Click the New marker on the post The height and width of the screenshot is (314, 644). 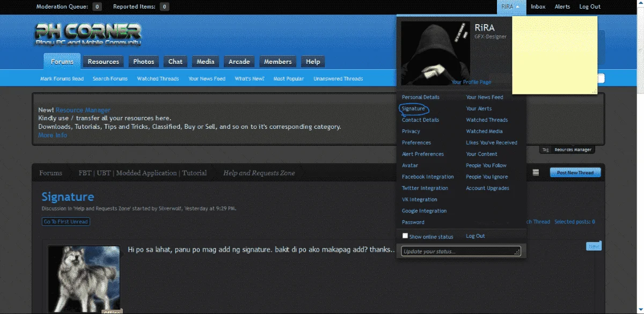tap(594, 246)
